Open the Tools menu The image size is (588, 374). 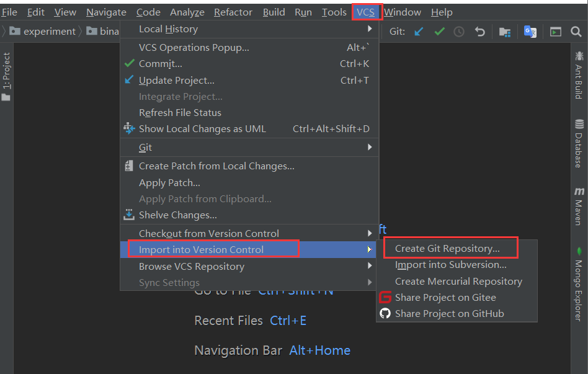[x=334, y=12]
